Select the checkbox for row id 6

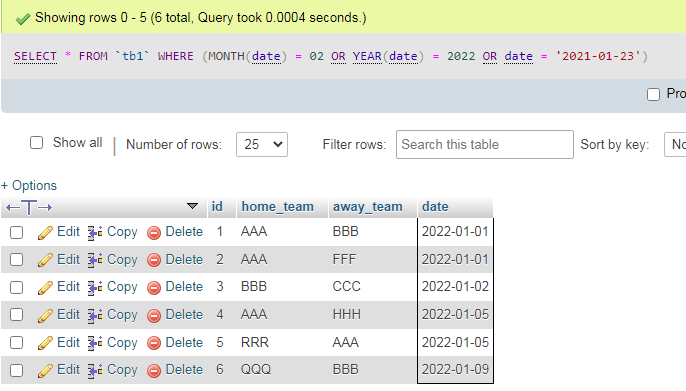coord(17,370)
